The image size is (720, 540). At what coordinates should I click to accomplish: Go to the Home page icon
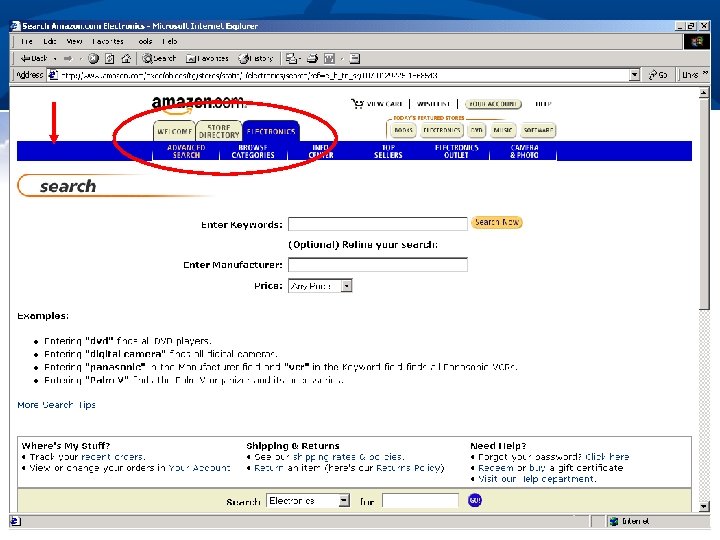click(126, 58)
